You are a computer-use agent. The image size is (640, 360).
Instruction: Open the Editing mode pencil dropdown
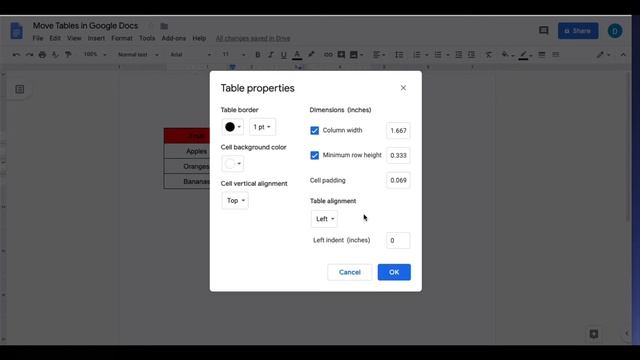pyautogui.click(x=603, y=54)
